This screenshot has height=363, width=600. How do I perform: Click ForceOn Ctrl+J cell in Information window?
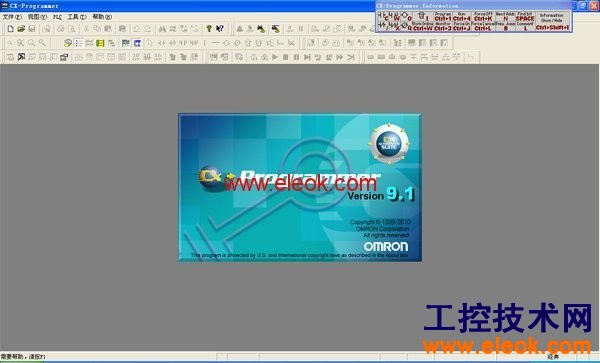click(x=462, y=26)
